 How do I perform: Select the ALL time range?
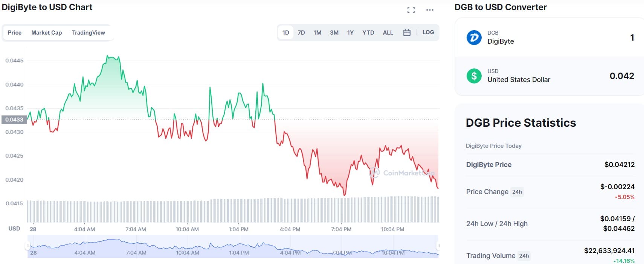[x=388, y=33]
